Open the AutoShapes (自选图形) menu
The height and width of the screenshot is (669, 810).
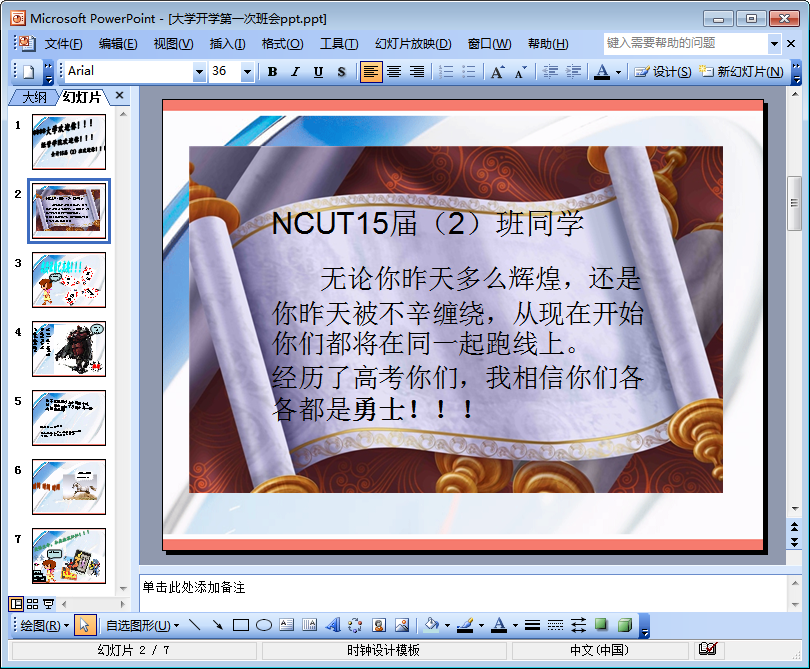142,626
